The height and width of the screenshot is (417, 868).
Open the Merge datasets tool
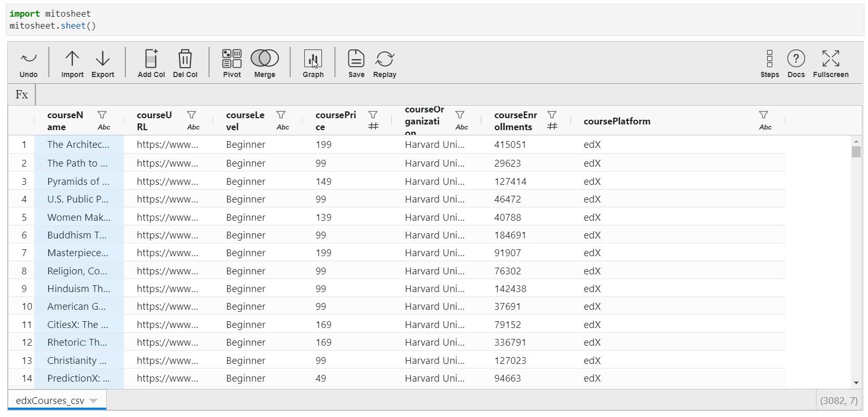265,58
